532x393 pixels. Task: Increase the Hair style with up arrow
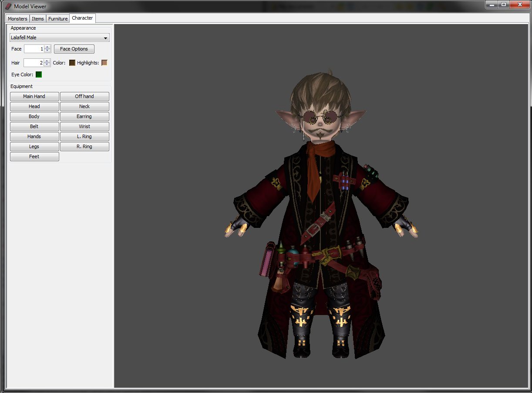click(47, 61)
